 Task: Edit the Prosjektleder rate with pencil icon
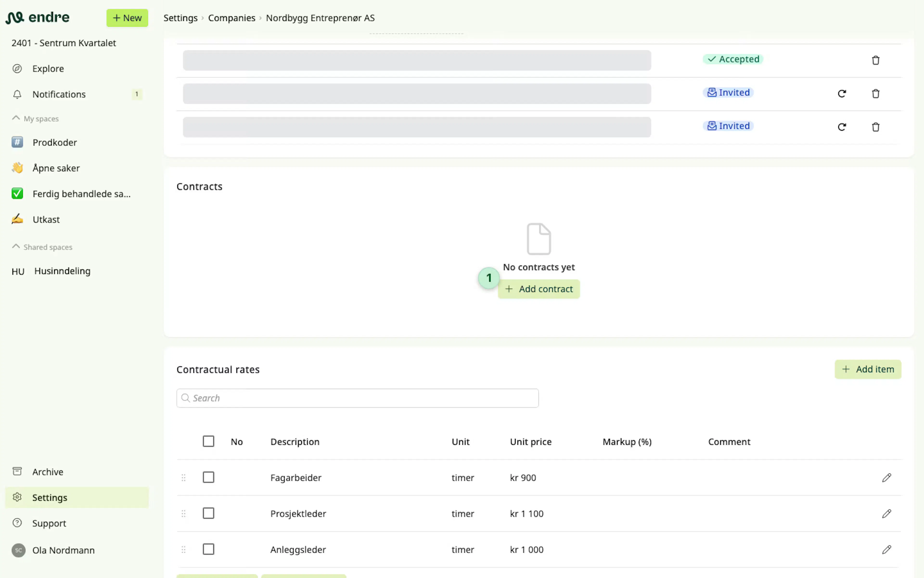886,514
